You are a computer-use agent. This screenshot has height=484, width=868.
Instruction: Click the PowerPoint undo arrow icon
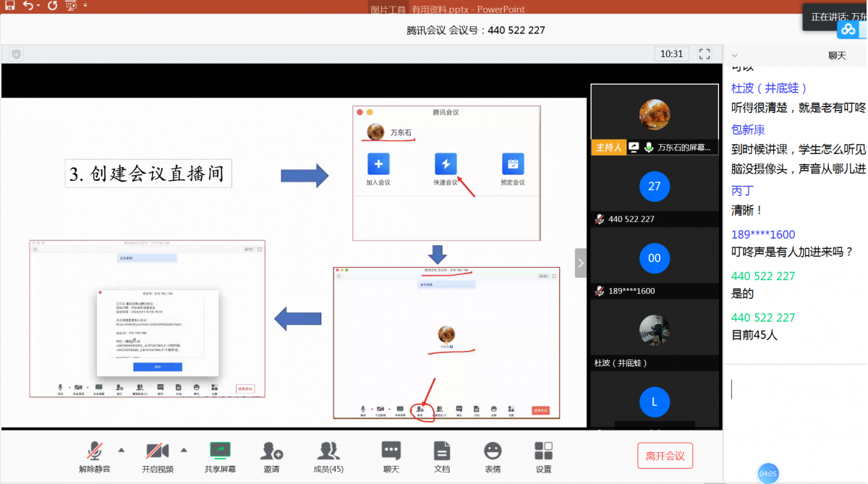point(27,5)
